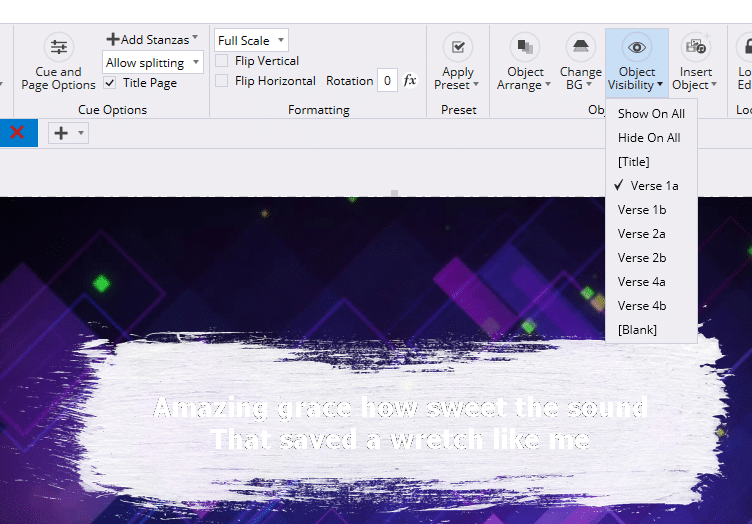
Task: Toggle visibility on [Blank] page
Action: pyautogui.click(x=651, y=329)
